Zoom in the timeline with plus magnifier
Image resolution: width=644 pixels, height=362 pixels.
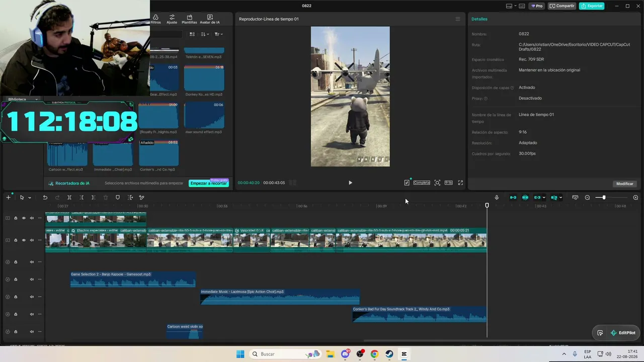pyautogui.click(x=635, y=198)
